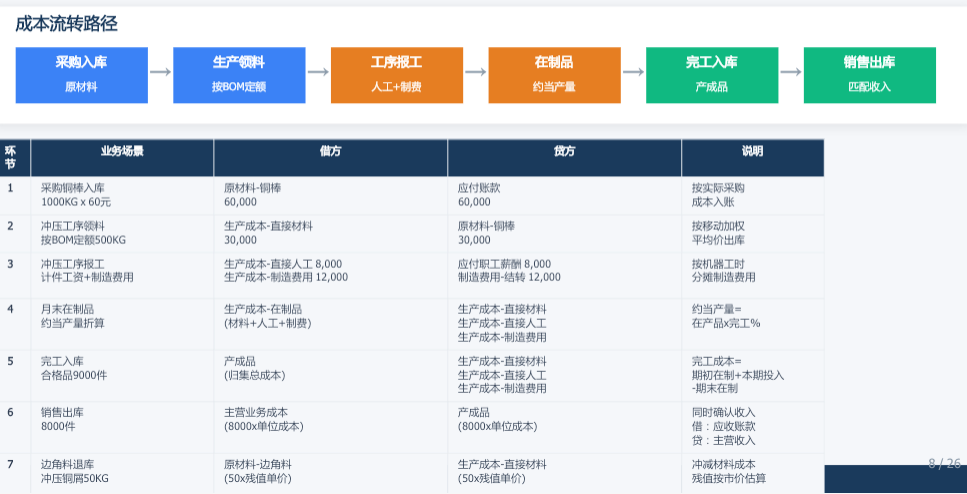967x494 pixels.
Task: Click row number 1 in 环节 column
Action: pyautogui.click(x=10, y=188)
